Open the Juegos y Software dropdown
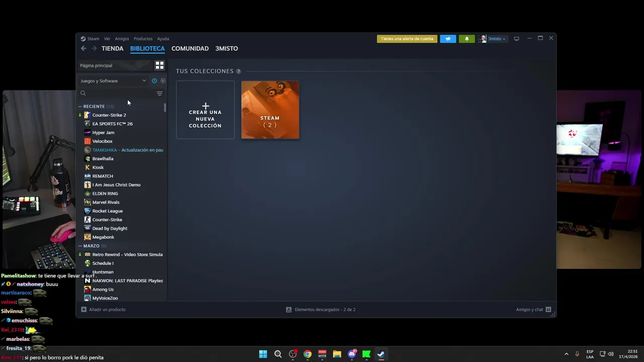644x362 pixels. tap(113, 81)
